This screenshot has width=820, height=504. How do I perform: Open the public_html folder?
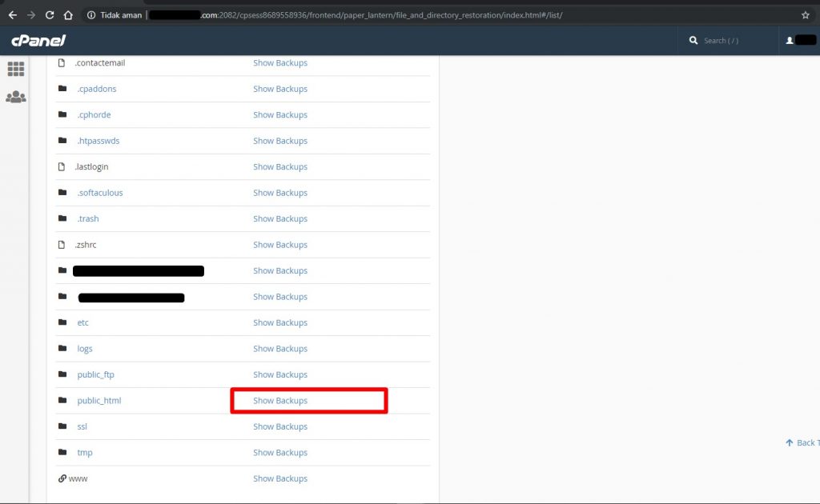point(98,401)
